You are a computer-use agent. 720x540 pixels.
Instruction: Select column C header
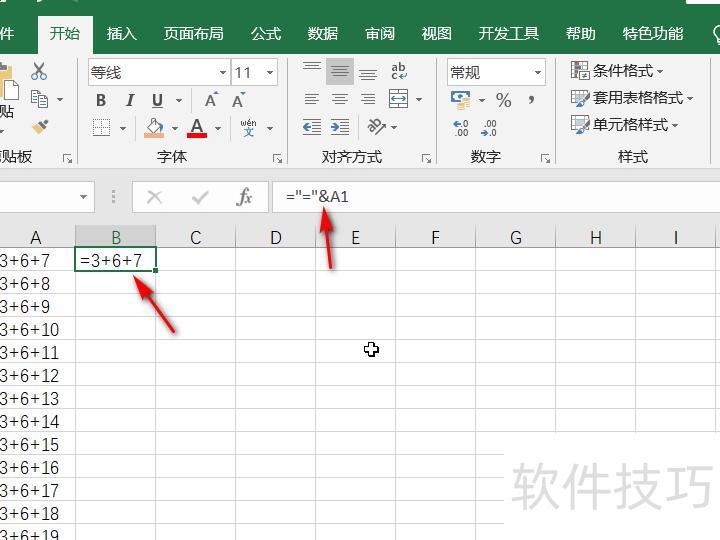point(196,237)
